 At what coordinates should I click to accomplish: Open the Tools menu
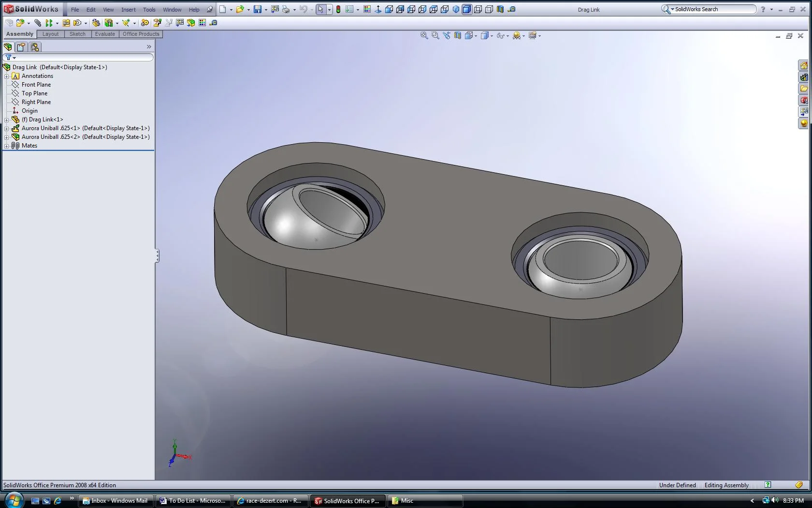click(149, 10)
